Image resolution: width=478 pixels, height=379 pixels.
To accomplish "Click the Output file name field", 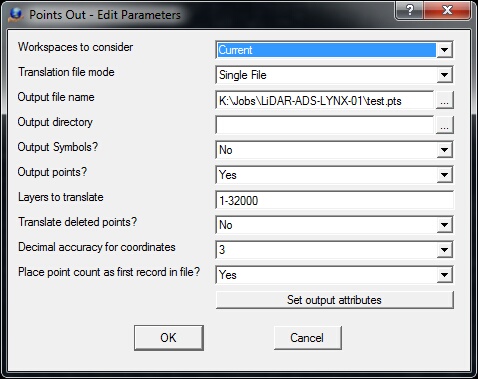I will (325, 100).
